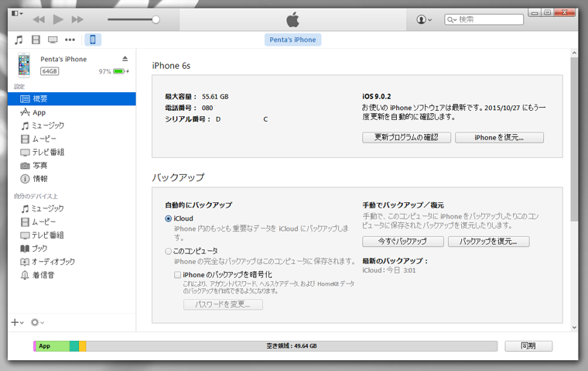The height and width of the screenshot is (371, 588).
Task: Click the play button
Action: click(x=58, y=19)
